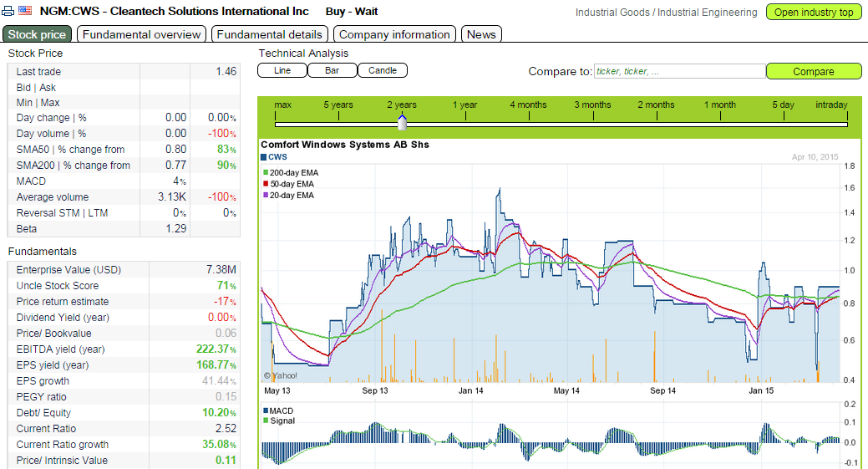Screen dimensions: 868x469
Task: Click the green 200-day EMA legend marker
Action: 266,173
